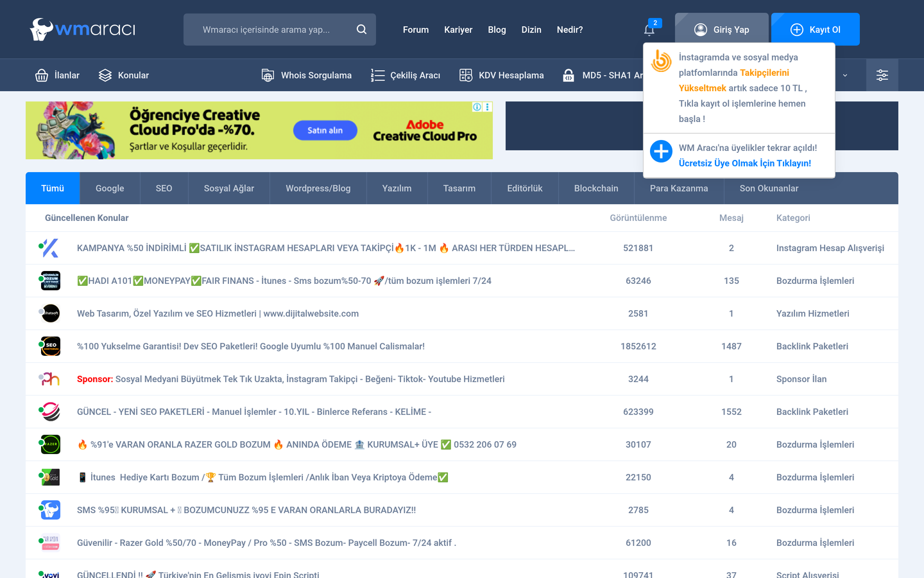Image resolution: width=924 pixels, height=578 pixels.
Task: Open the filter settings sliders icon
Action: click(882, 75)
